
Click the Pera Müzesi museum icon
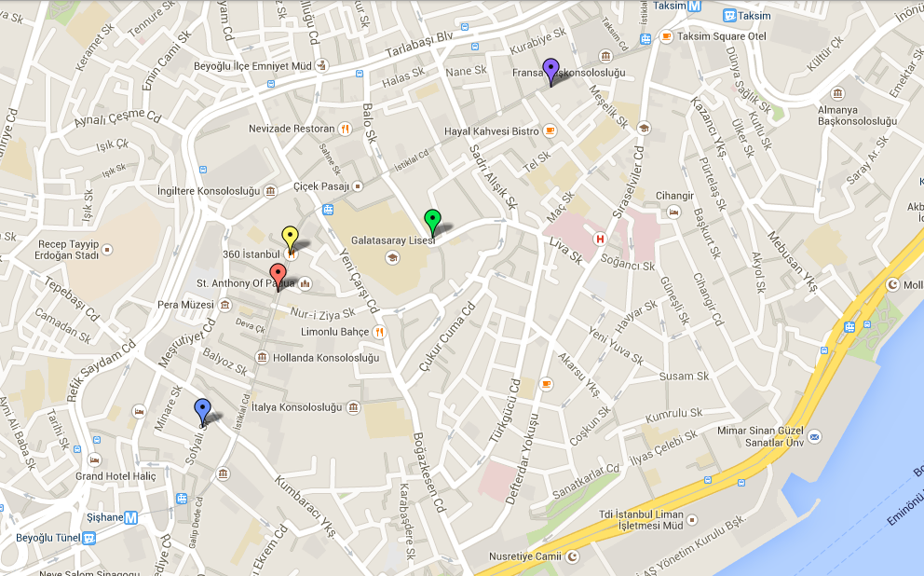pyautogui.click(x=224, y=305)
